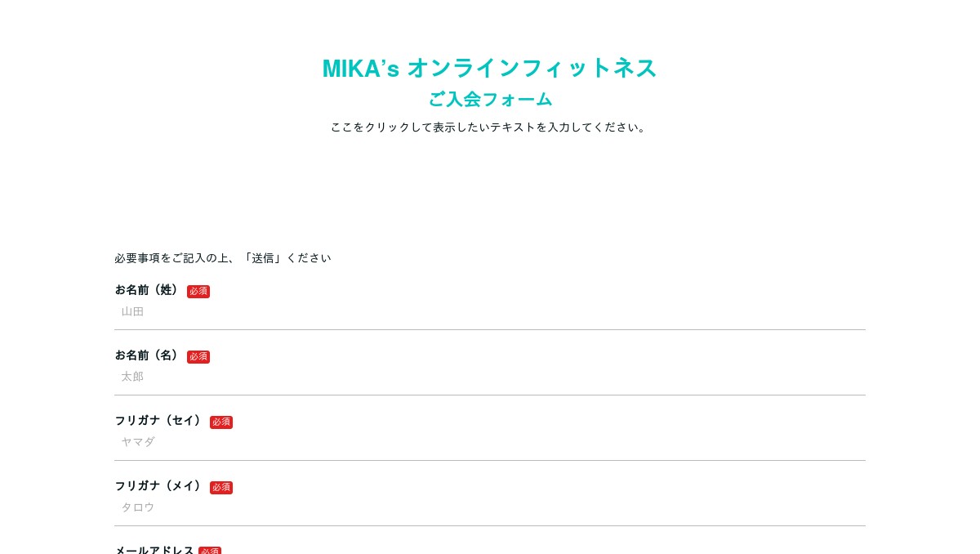Click the フリガナ（メイ） field label
This screenshot has width=980, height=554.
click(x=159, y=486)
